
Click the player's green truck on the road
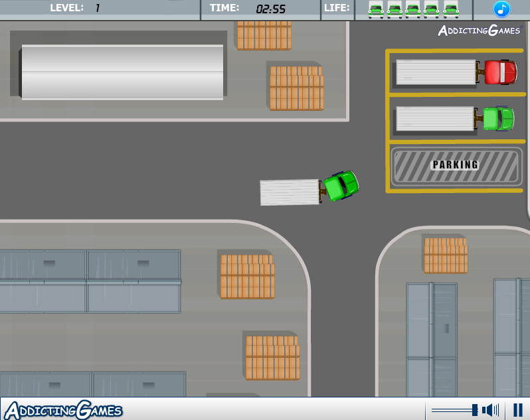click(x=309, y=188)
